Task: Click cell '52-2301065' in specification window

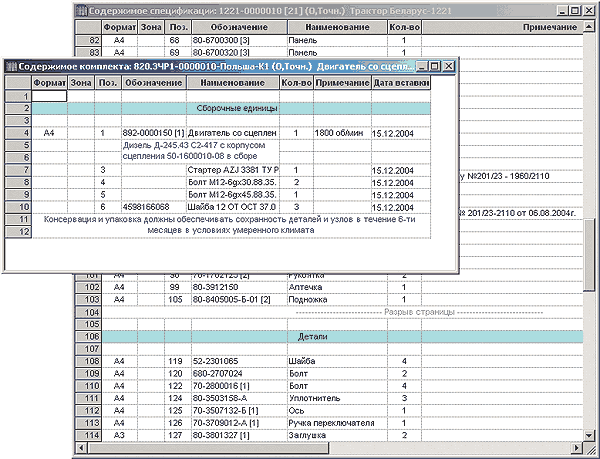Action: point(239,361)
